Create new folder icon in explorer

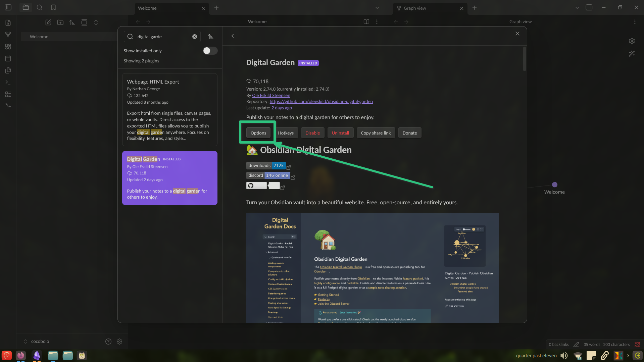coord(60,22)
